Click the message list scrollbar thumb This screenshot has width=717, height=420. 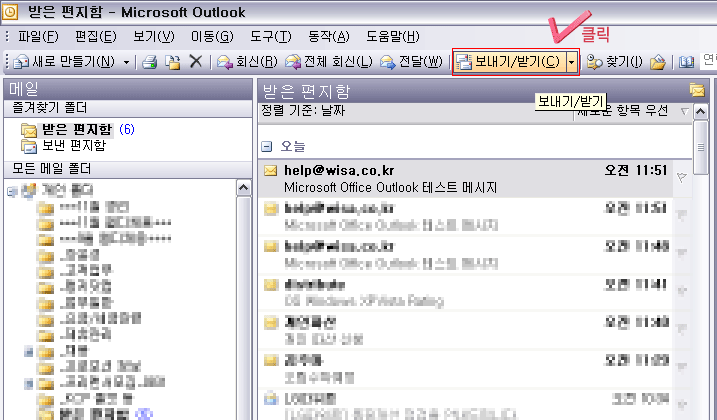tap(701, 147)
